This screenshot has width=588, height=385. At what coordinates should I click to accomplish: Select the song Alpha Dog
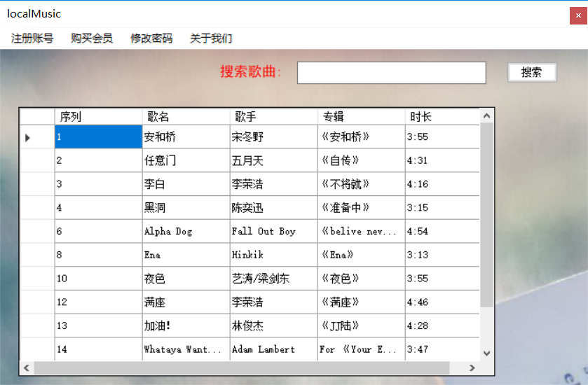pos(186,232)
